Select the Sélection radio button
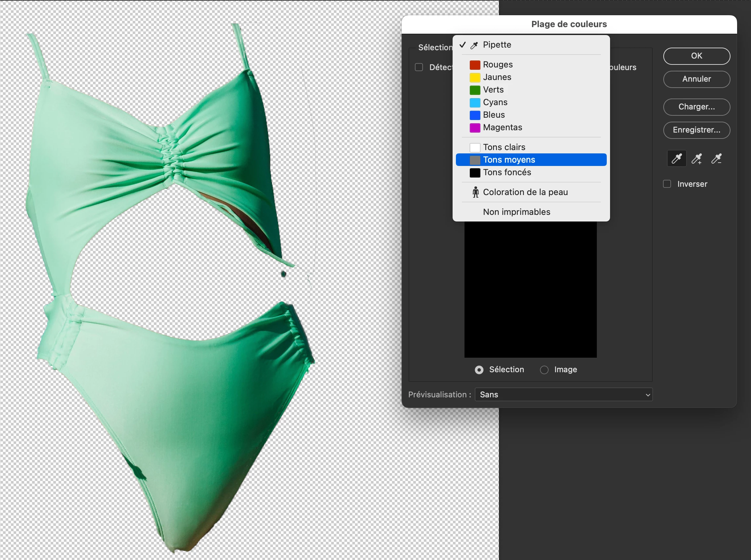 pyautogui.click(x=479, y=370)
